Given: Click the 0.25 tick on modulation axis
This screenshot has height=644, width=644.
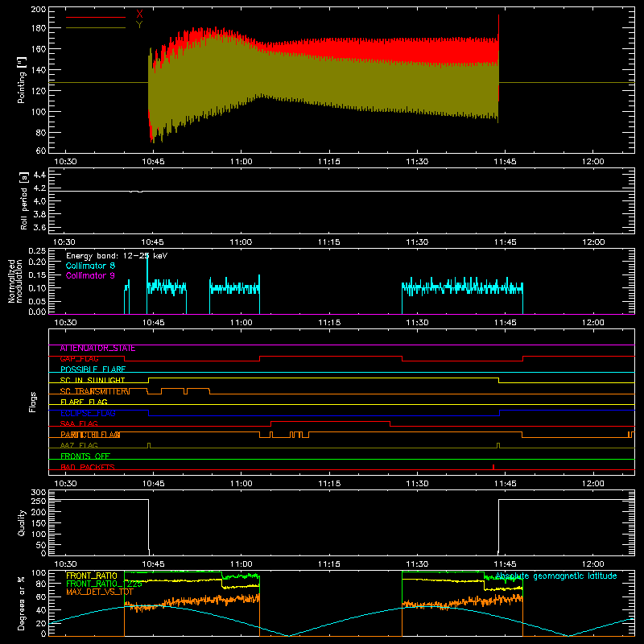Looking at the screenshot, I should tap(37, 251).
